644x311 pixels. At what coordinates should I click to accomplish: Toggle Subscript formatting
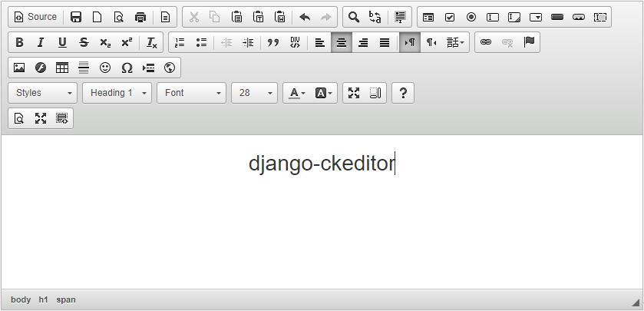tap(105, 42)
